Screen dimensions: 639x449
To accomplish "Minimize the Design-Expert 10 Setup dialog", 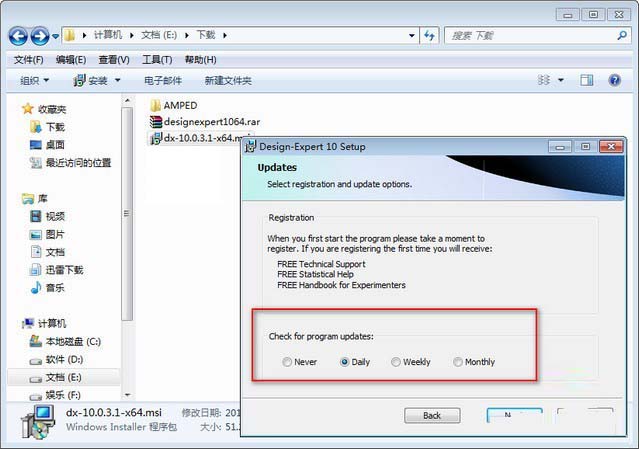I will tap(560, 147).
